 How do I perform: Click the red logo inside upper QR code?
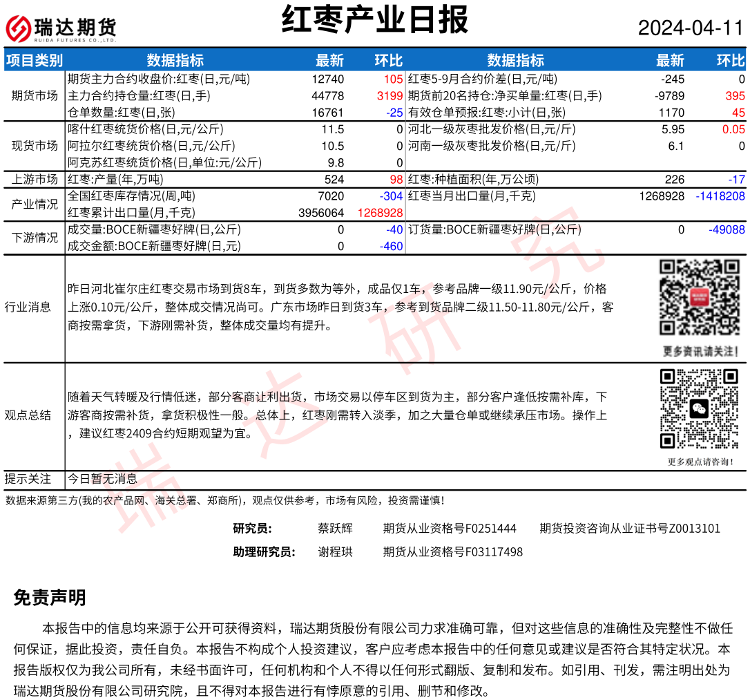[699, 297]
